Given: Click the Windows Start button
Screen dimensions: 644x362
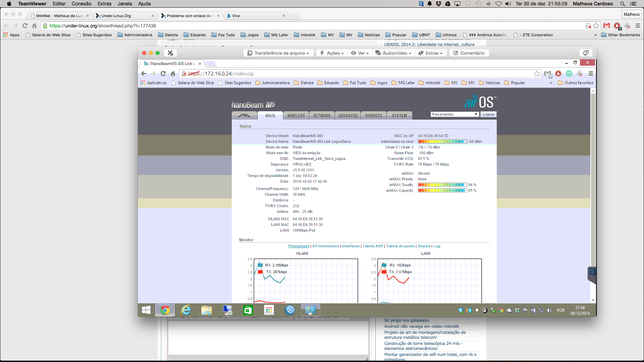Looking at the screenshot, I should pos(146,310).
